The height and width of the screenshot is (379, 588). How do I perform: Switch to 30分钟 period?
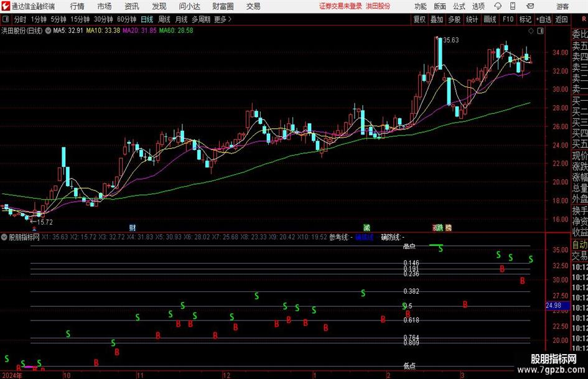103,19
